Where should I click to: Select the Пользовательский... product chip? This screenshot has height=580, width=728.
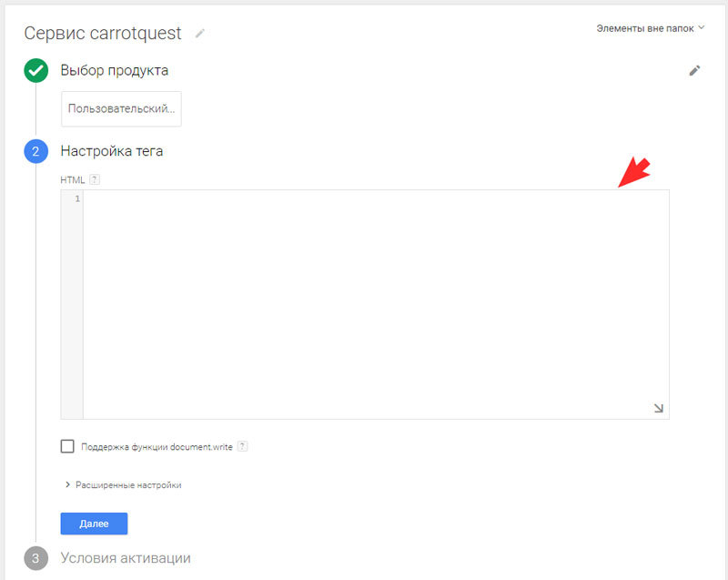(x=121, y=108)
